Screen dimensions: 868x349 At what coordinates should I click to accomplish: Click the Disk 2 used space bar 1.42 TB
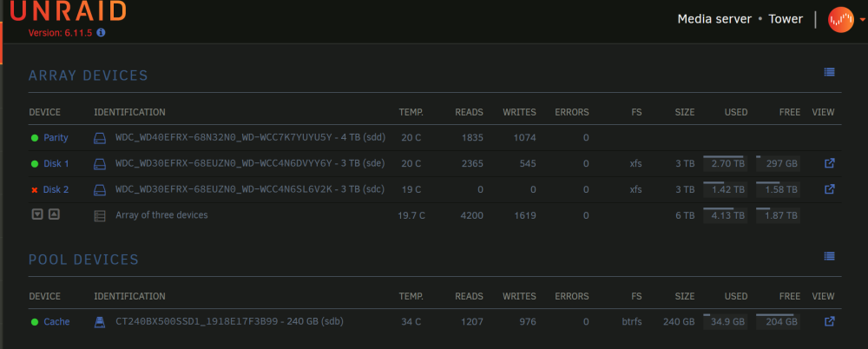725,189
